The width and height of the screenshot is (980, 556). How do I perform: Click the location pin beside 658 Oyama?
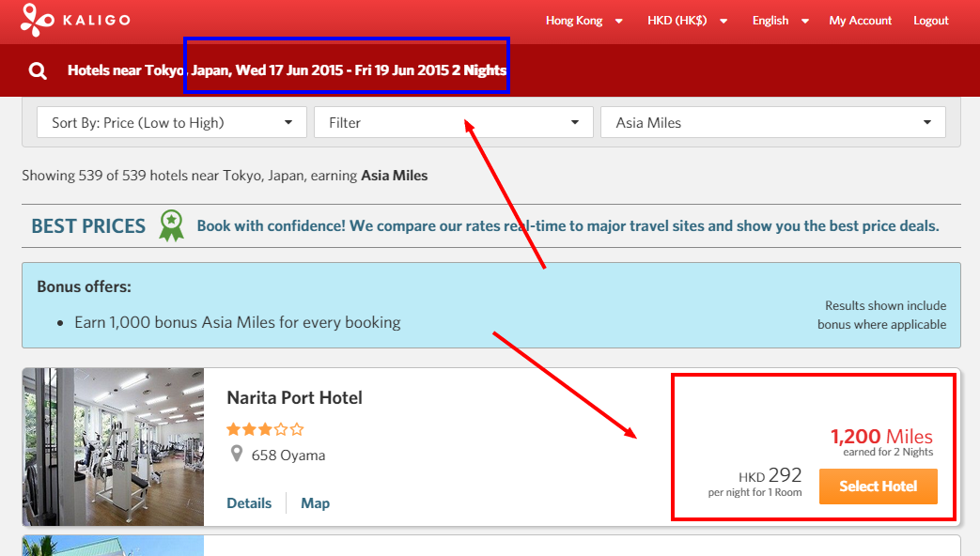pyautogui.click(x=236, y=454)
